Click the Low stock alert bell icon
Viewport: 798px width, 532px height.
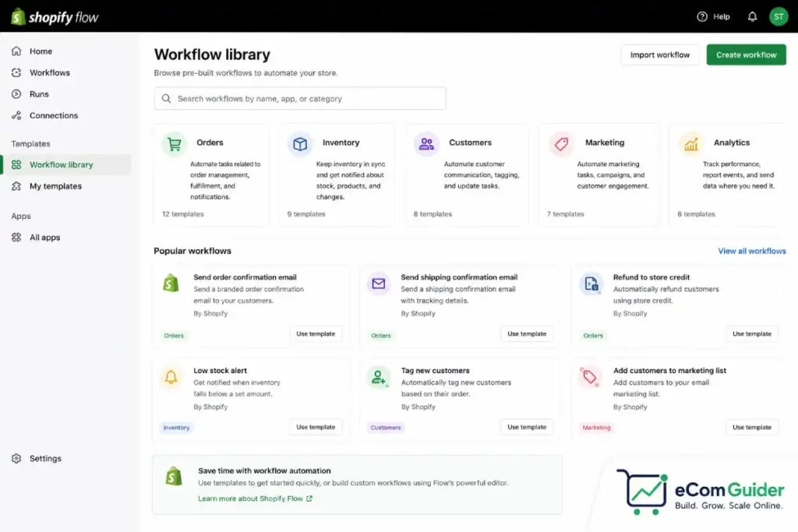coord(171,377)
